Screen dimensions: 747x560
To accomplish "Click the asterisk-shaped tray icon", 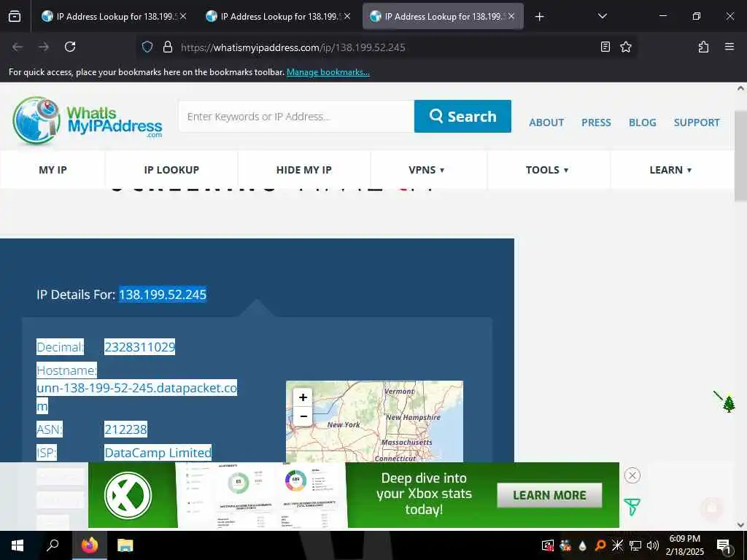I will click(x=617, y=545).
